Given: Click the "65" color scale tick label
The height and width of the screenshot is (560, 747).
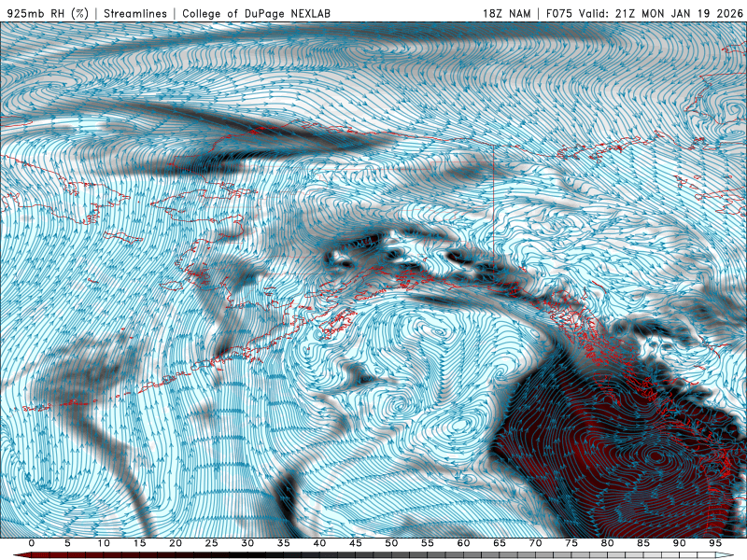Looking at the screenshot, I should click(x=500, y=543).
